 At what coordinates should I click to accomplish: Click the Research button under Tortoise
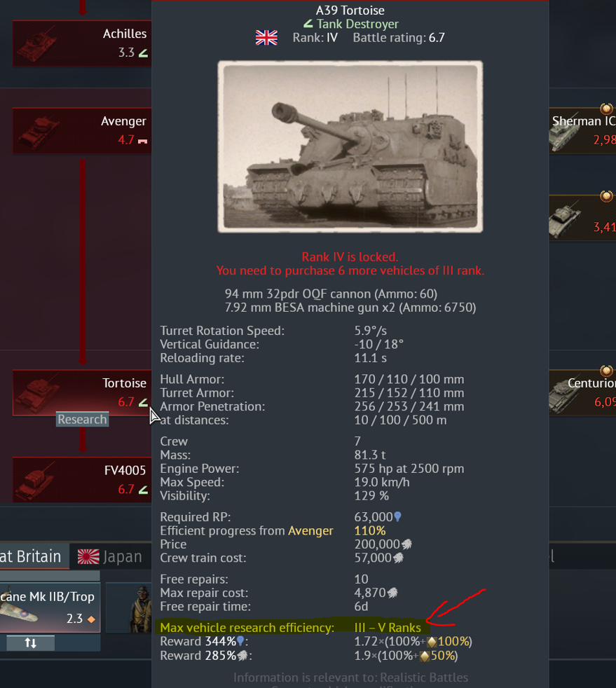[83, 420]
